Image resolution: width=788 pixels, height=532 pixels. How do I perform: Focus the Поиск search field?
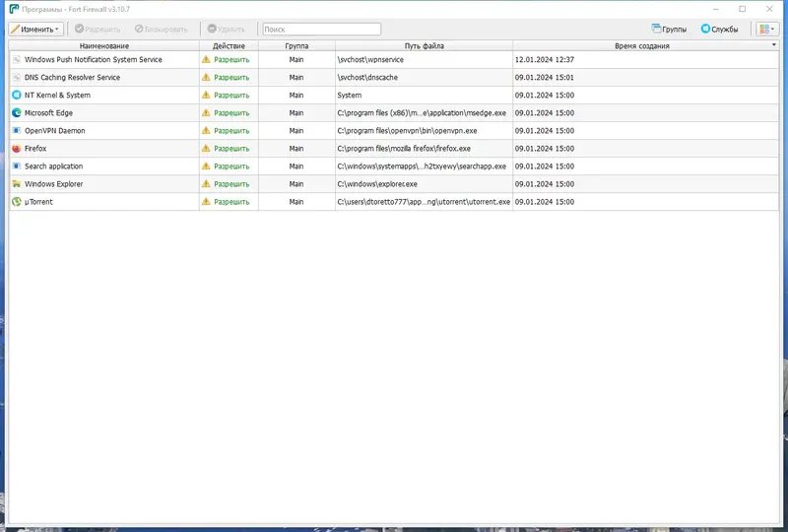point(322,30)
